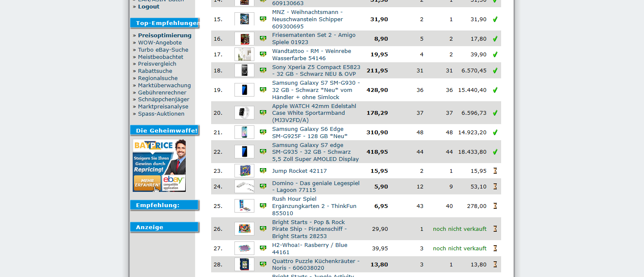Open the Apple WATCH 42mm Edelstahl title link

coord(314,113)
